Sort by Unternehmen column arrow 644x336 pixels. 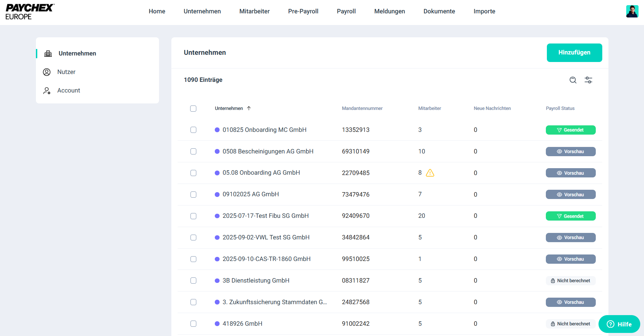[249, 108]
